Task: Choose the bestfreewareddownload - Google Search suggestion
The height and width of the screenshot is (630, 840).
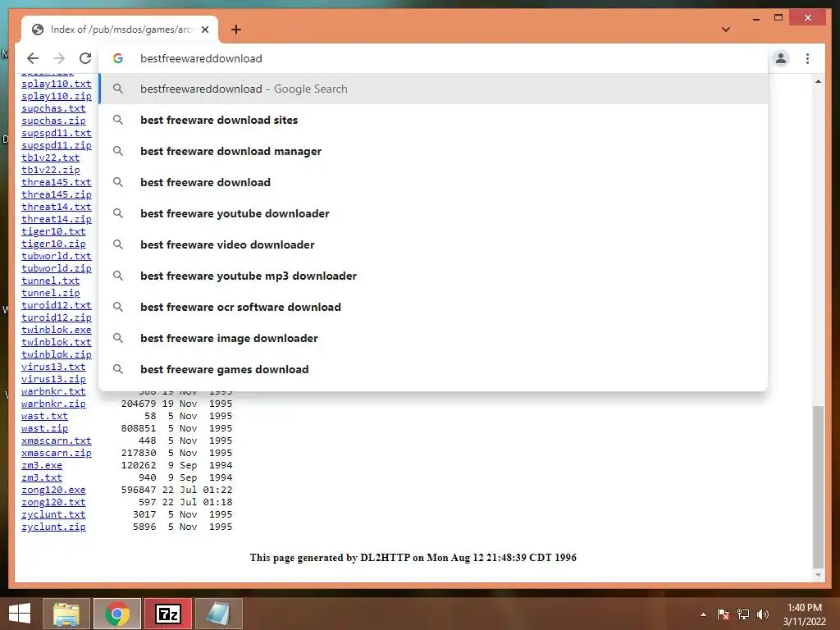Action: (x=433, y=89)
